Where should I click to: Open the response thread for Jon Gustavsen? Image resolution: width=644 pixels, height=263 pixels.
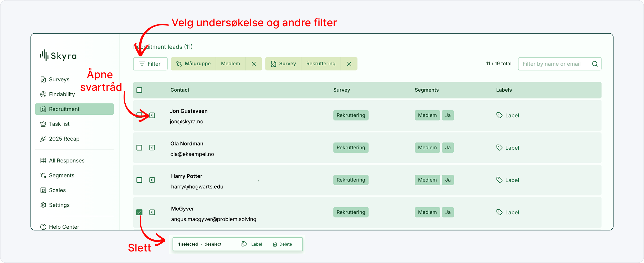tap(152, 115)
